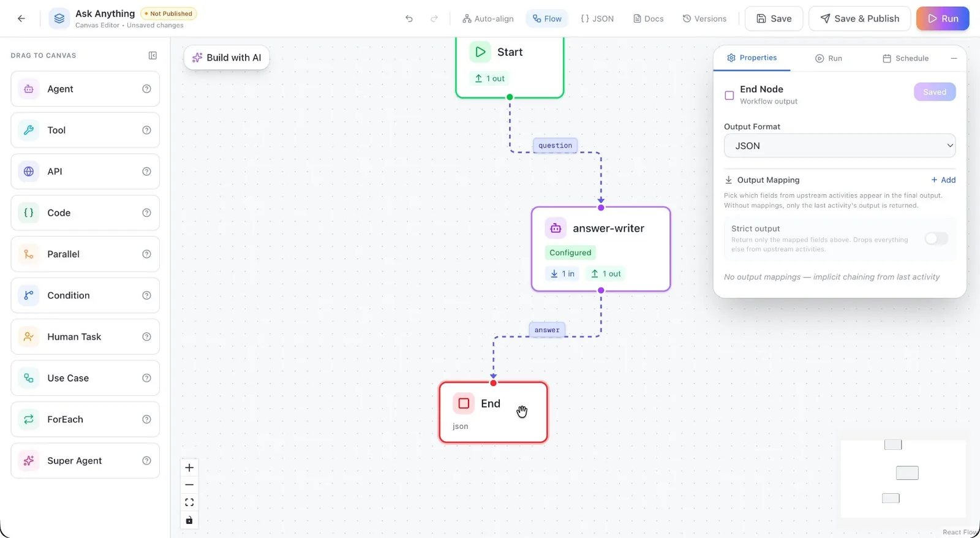Open help for the Agent block
This screenshot has width=980, height=538.
[146, 89]
